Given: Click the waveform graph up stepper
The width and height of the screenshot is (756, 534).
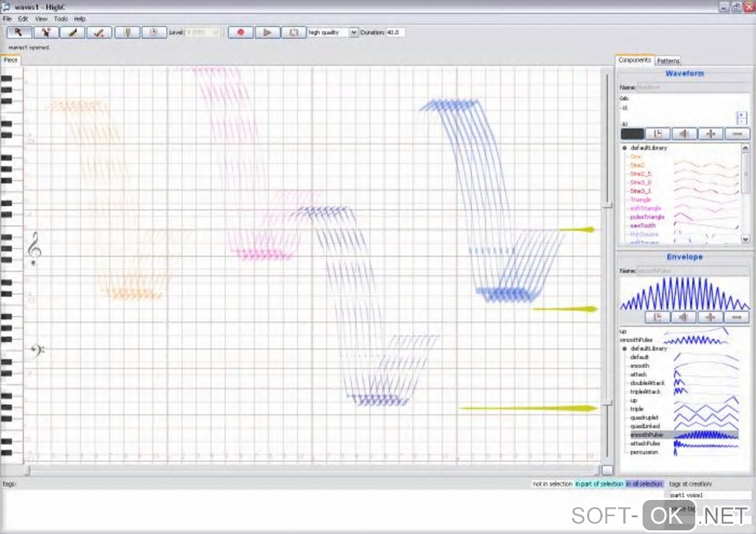Looking at the screenshot, I should [741, 115].
